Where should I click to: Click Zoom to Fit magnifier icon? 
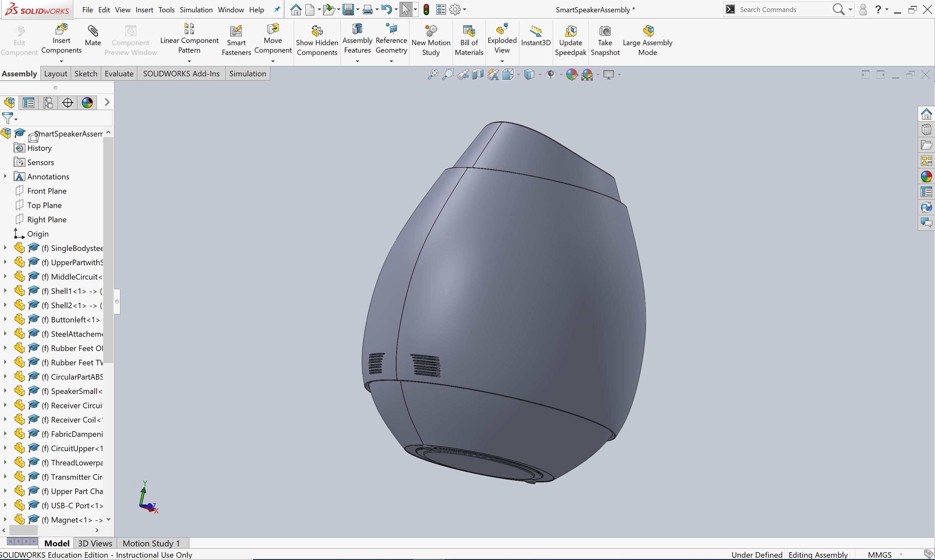[x=433, y=74]
